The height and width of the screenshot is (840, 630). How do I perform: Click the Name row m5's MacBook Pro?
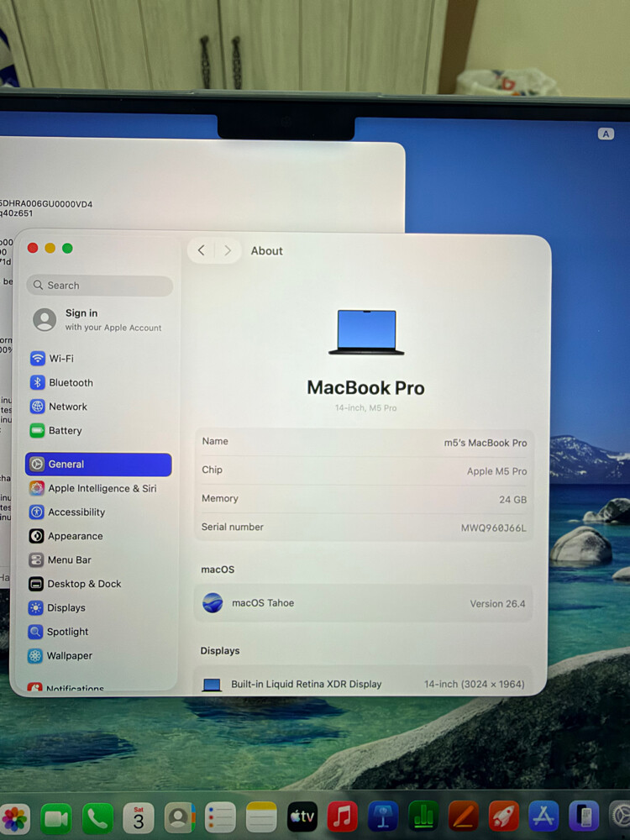coord(365,442)
